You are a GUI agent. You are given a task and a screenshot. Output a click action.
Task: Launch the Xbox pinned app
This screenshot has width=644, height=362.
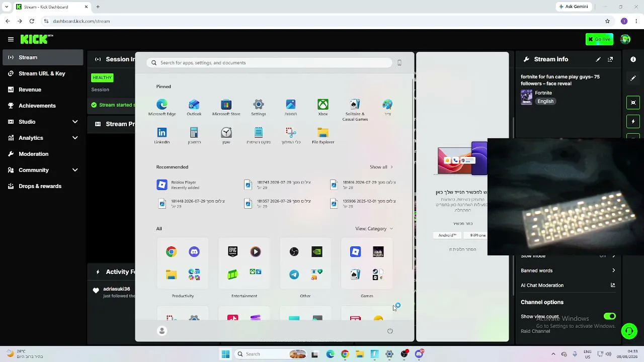(x=323, y=107)
